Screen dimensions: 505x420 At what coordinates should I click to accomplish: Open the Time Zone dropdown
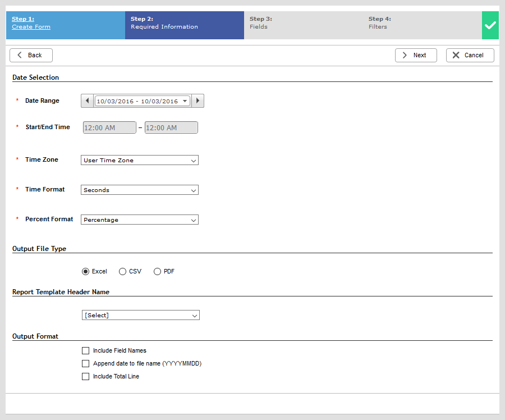[140, 160]
